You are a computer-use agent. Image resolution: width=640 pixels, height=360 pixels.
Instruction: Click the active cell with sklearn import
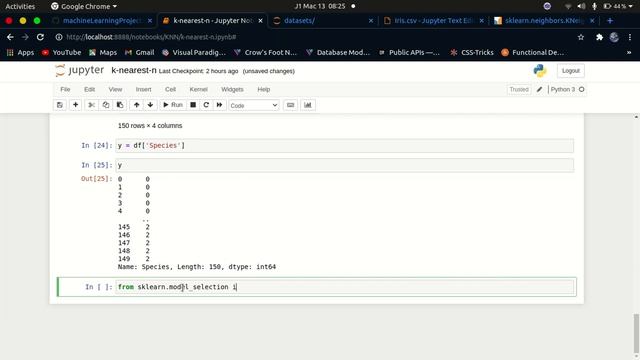point(344,287)
